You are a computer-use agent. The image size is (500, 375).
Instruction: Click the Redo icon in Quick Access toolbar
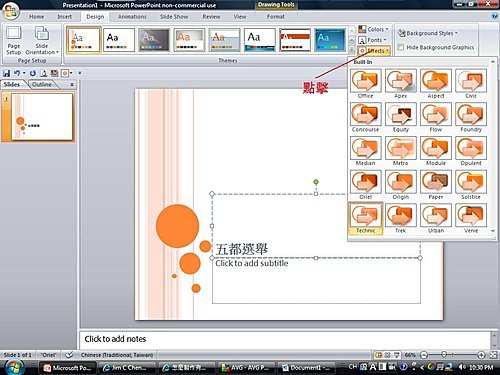33,73
